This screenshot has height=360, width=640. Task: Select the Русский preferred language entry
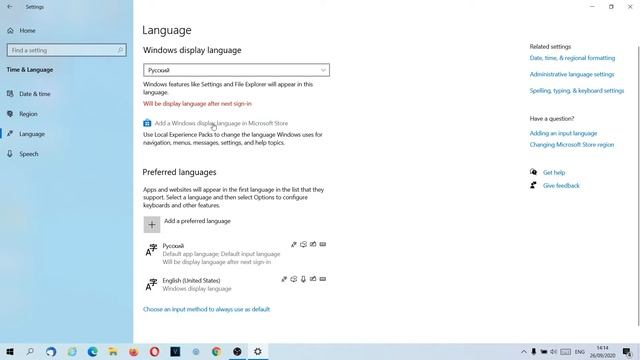point(236,253)
